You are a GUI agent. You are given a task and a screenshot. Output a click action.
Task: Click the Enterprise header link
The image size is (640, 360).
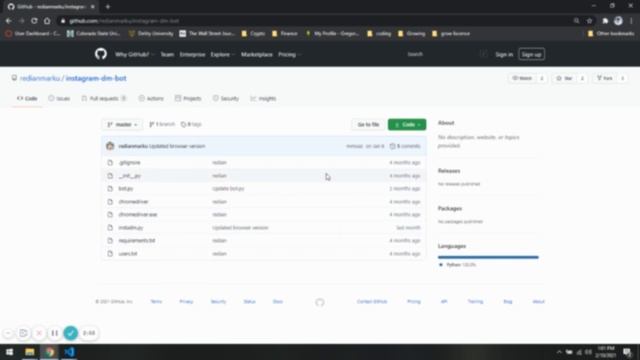coord(192,54)
